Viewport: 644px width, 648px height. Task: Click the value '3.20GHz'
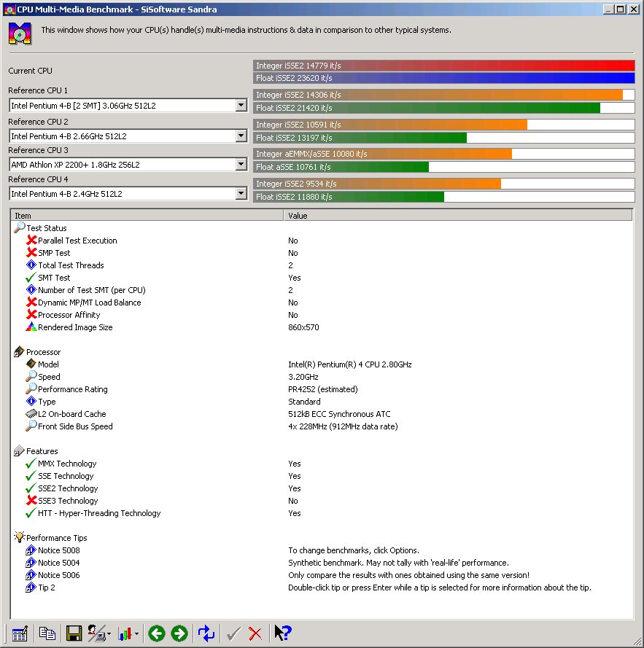click(x=303, y=377)
